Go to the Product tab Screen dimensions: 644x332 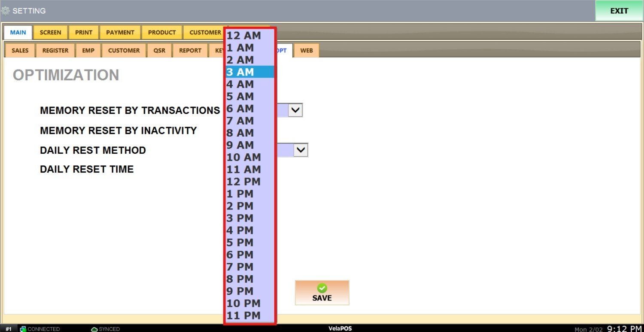click(162, 33)
